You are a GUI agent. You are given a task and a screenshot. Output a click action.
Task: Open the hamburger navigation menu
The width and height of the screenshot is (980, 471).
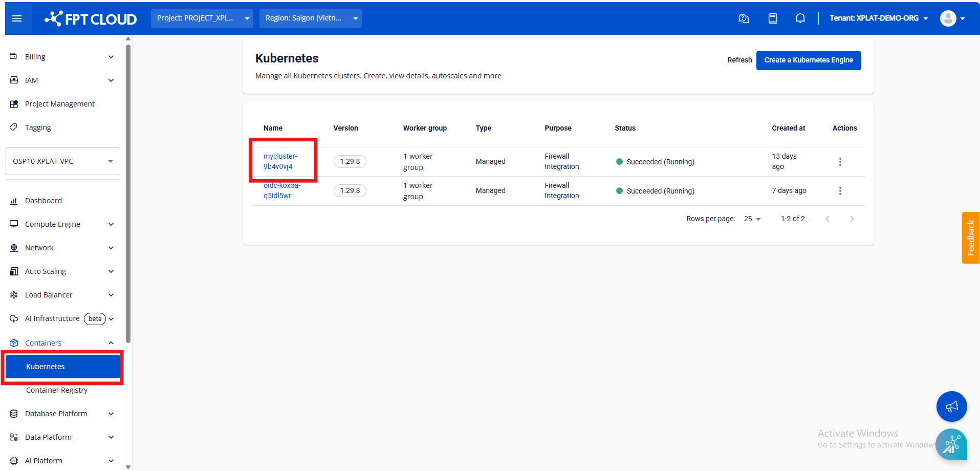tap(17, 18)
